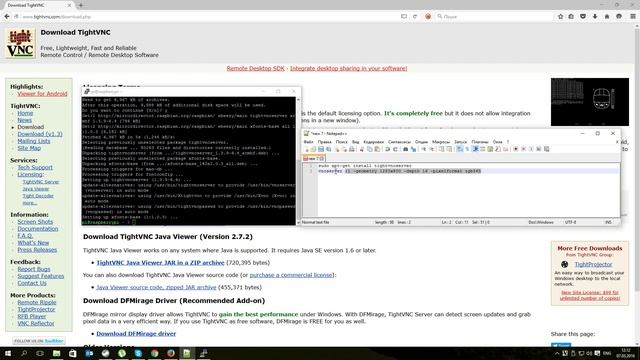Click the Undo icon in Notepad++ toolbar

(x=387, y=149)
